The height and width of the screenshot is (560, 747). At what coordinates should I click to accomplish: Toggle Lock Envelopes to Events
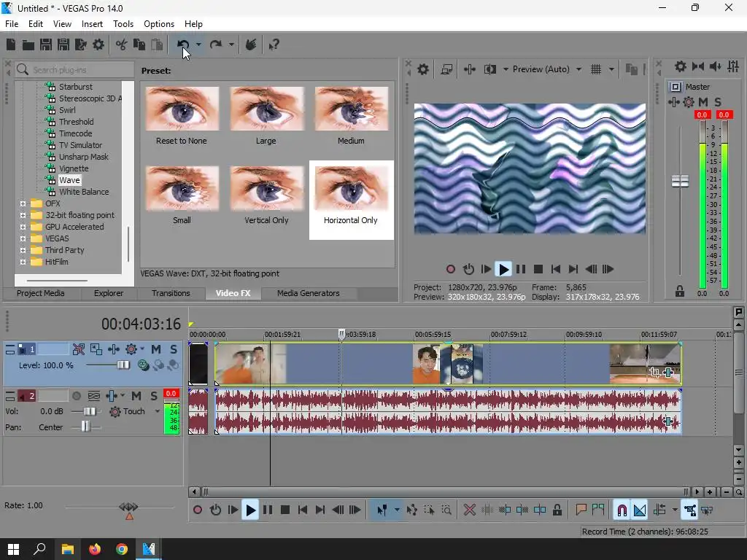[690, 510]
